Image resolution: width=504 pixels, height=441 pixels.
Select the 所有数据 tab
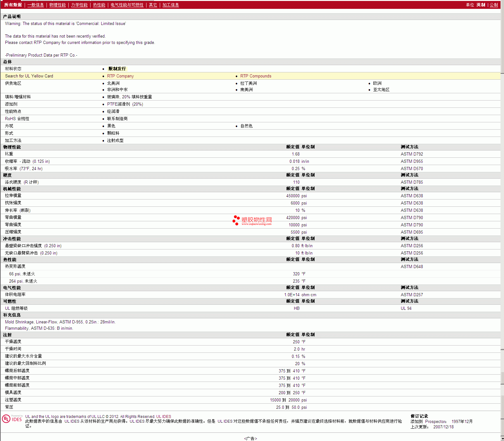click(x=13, y=5)
